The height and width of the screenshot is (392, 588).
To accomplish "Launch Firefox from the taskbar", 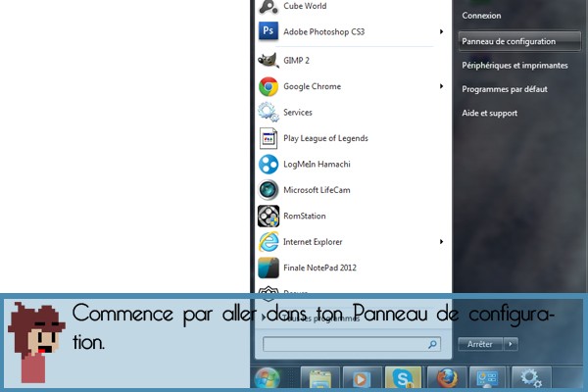I will coord(446,378).
